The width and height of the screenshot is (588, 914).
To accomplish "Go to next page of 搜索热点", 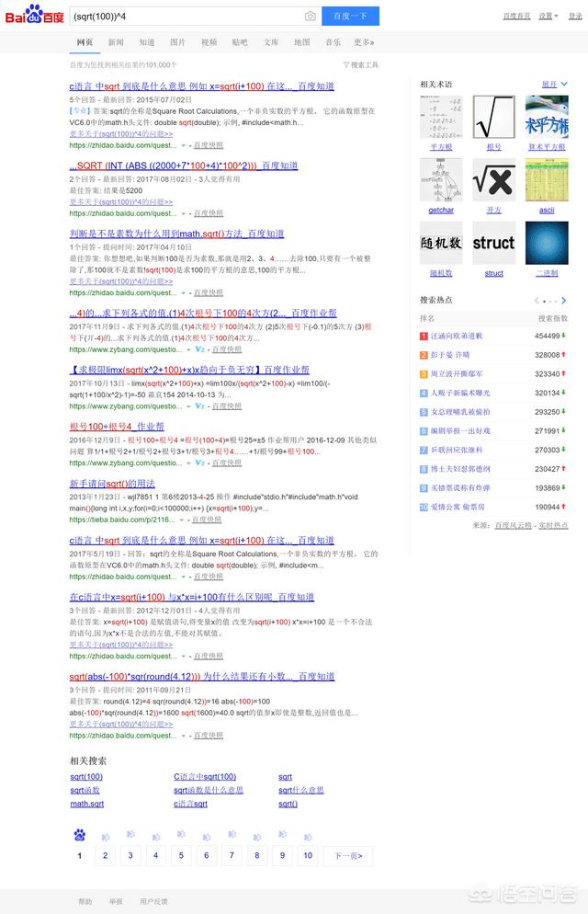I will (x=563, y=301).
